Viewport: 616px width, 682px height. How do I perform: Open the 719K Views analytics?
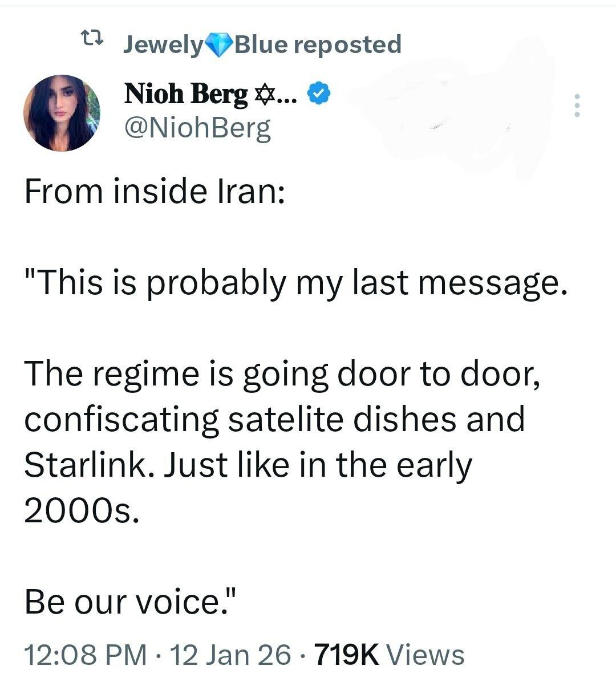389,655
